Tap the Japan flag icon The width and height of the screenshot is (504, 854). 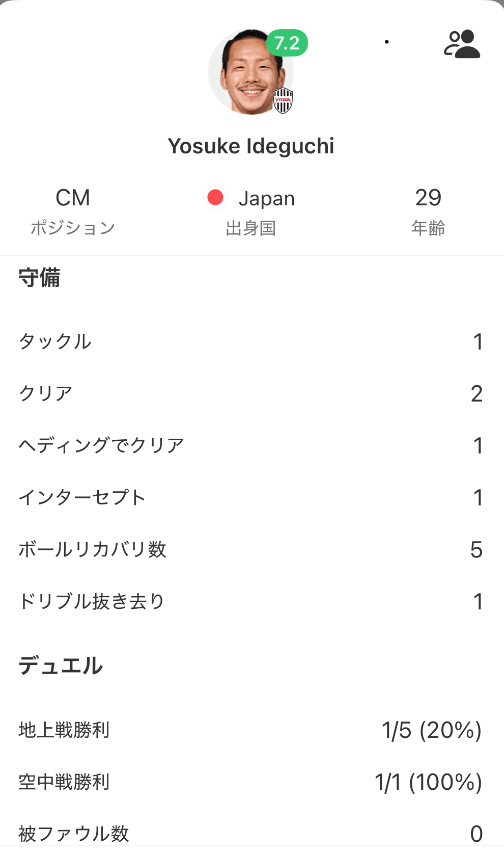[215, 198]
